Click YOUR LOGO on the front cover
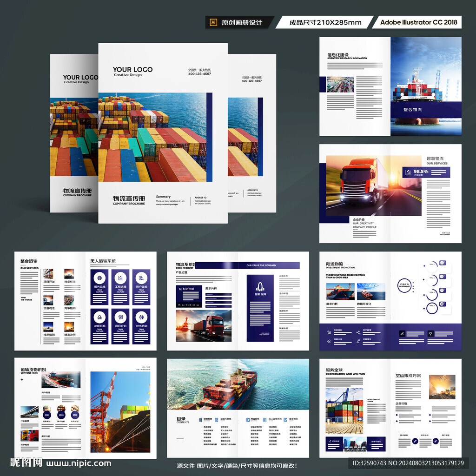476x476 pixels. [132, 70]
